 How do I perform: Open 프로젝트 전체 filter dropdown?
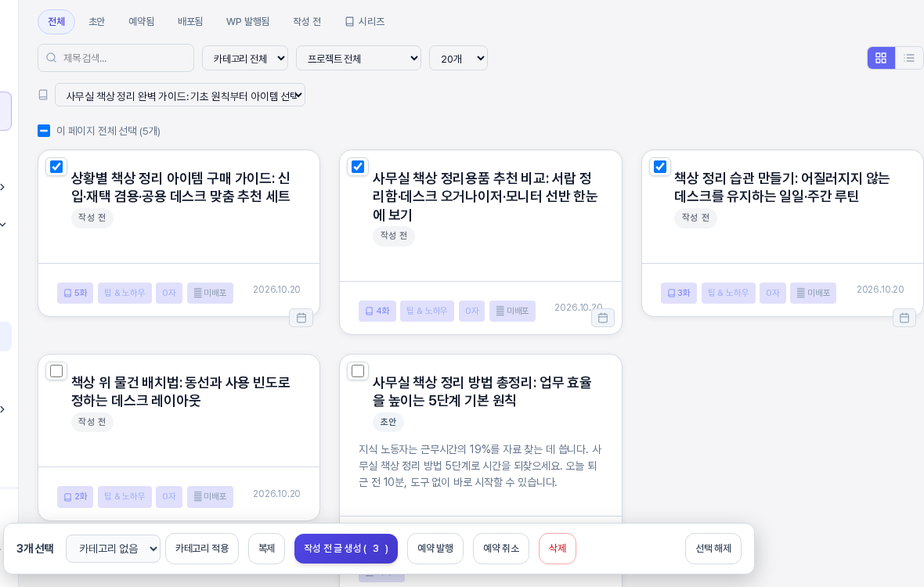click(359, 58)
